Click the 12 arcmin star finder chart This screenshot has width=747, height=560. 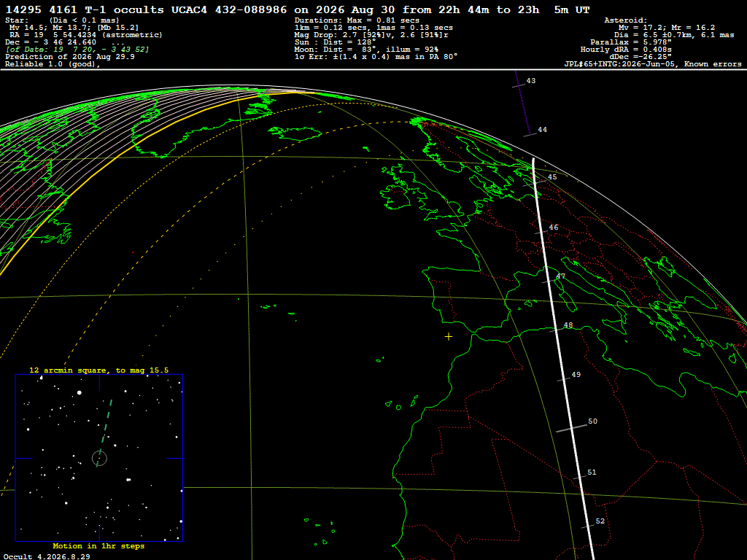tap(99, 458)
